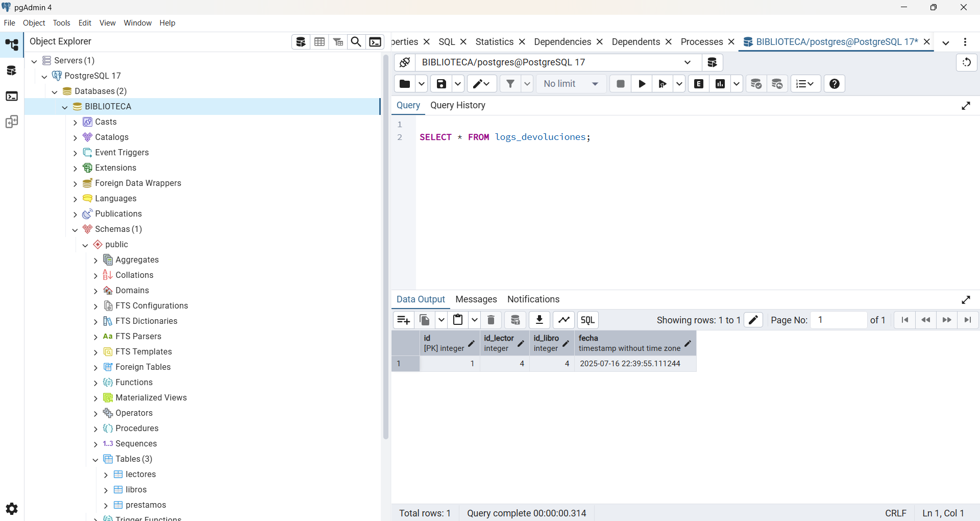This screenshot has width=980, height=521.
Task: Click the Explain Analyze chart button
Action: tap(720, 84)
